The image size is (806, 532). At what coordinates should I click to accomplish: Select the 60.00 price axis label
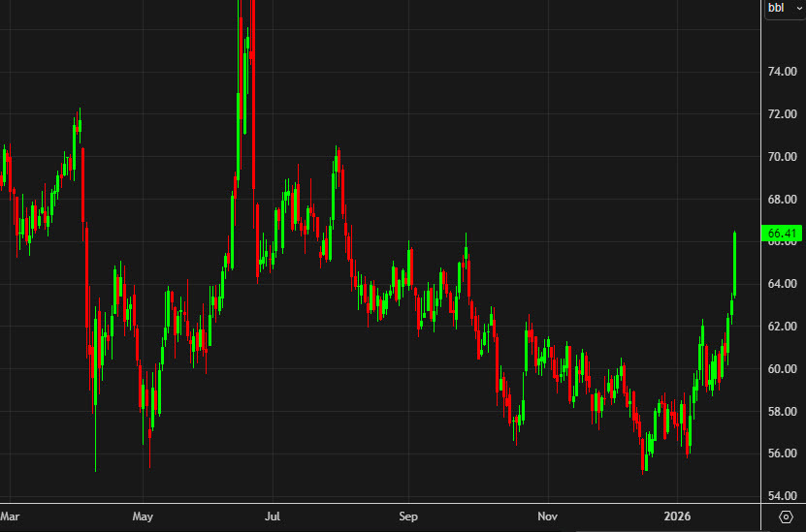782,369
